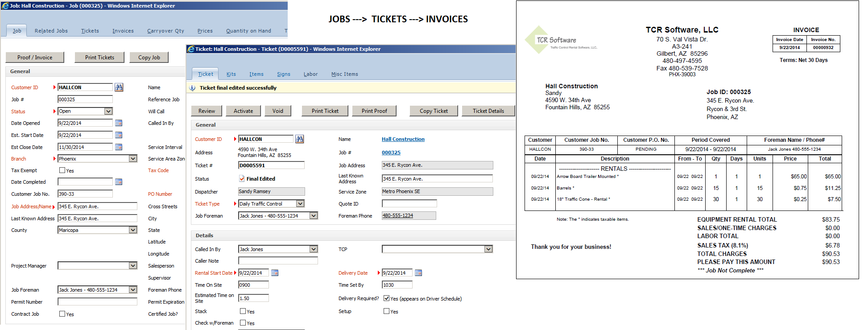Switch to Tickets tab in Job window

[90, 31]
